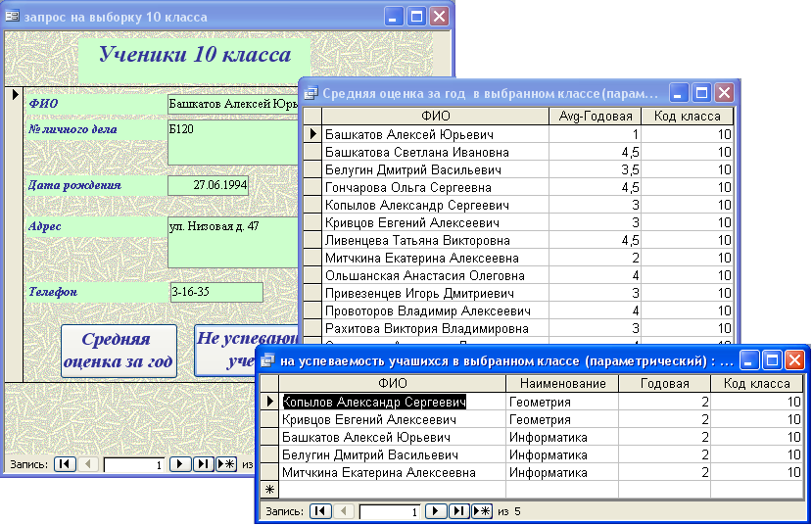Click cell 'Башкатова Светлана Ивановна'
Image resolution: width=812 pixels, height=525 pixels.
435,152
